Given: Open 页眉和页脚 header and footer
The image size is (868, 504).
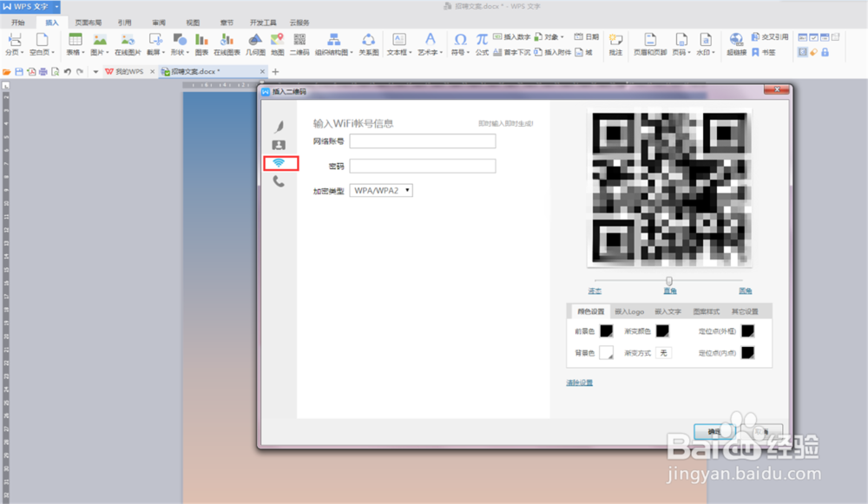Looking at the screenshot, I should [650, 44].
